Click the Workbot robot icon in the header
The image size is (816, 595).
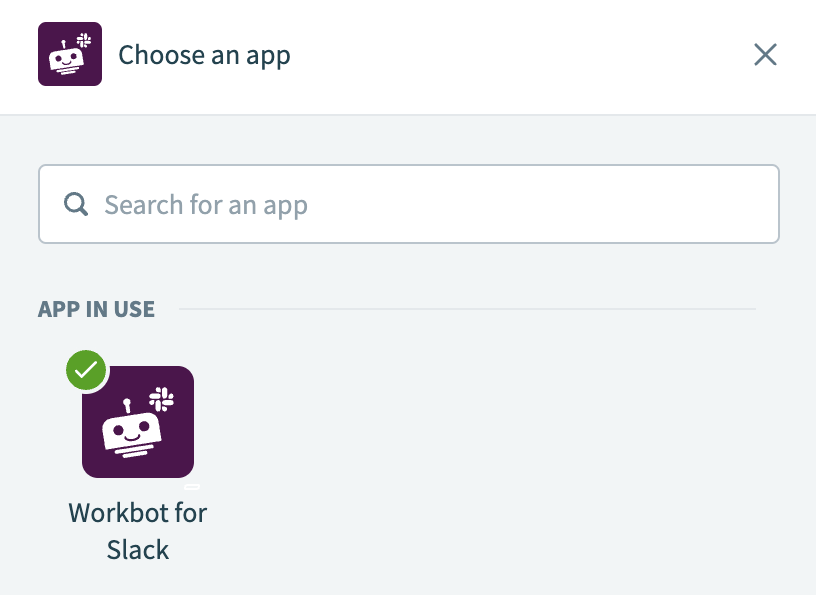(70, 54)
